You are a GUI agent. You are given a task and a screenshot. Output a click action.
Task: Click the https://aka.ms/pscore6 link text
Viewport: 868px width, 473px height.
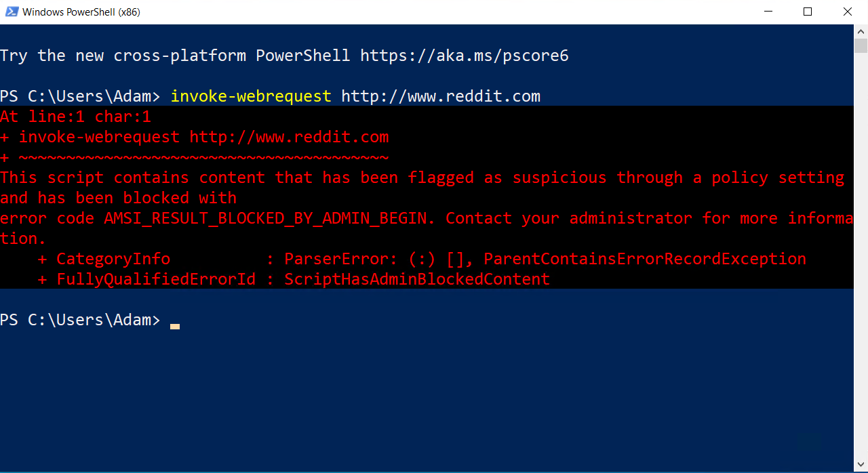pos(465,56)
